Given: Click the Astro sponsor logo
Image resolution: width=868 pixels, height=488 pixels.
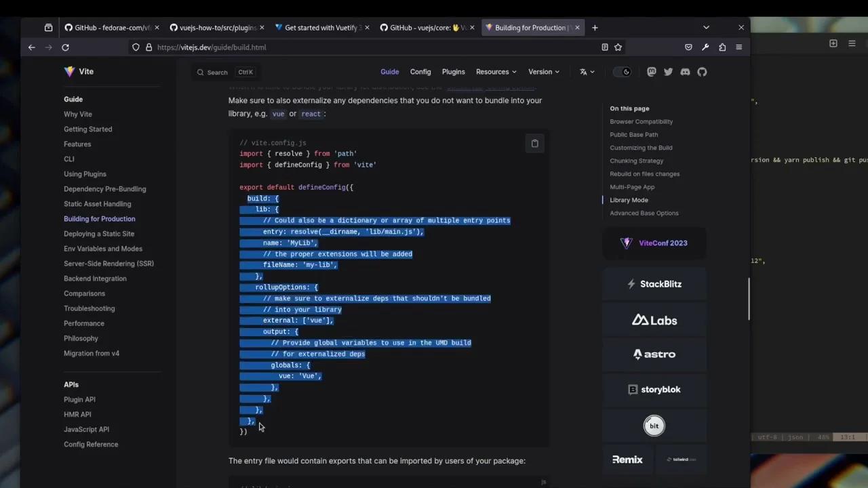Looking at the screenshot, I should (x=654, y=354).
